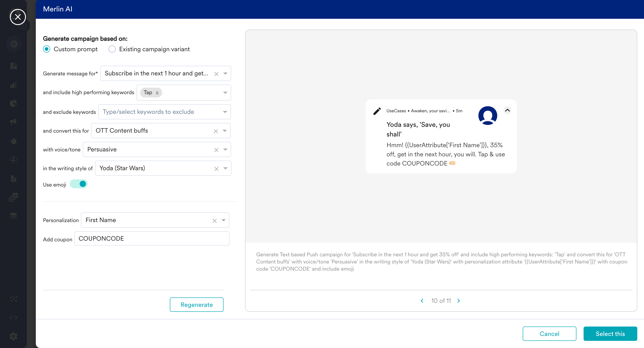The height and width of the screenshot is (348, 644).
Task: Open the database sidebar icon
Action: coord(13,216)
